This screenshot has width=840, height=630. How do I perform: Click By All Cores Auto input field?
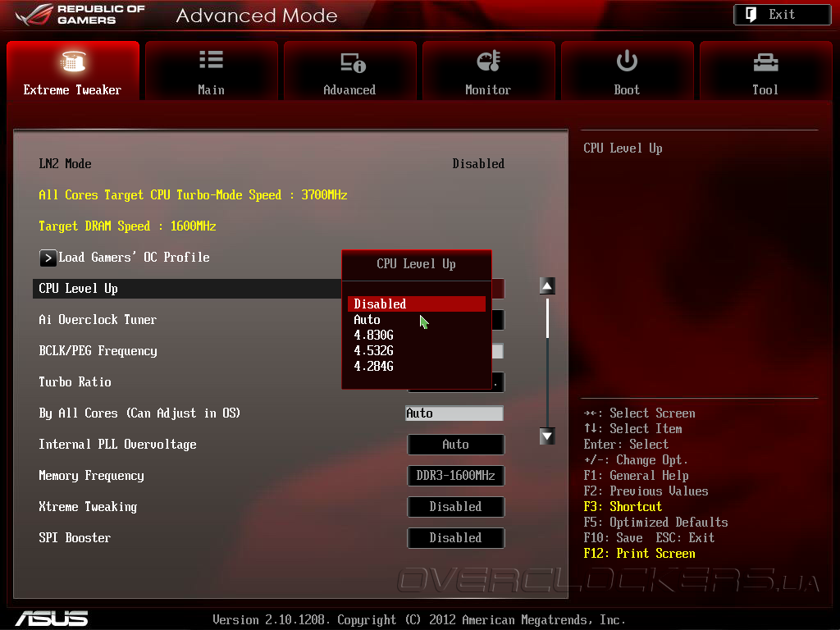click(x=454, y=413)
